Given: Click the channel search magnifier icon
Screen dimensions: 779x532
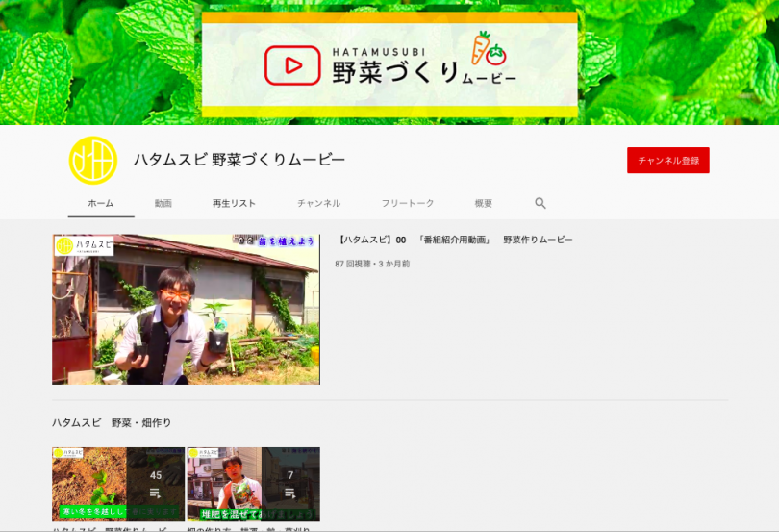Looking at the screenshot, I should [x=540, y=203].
